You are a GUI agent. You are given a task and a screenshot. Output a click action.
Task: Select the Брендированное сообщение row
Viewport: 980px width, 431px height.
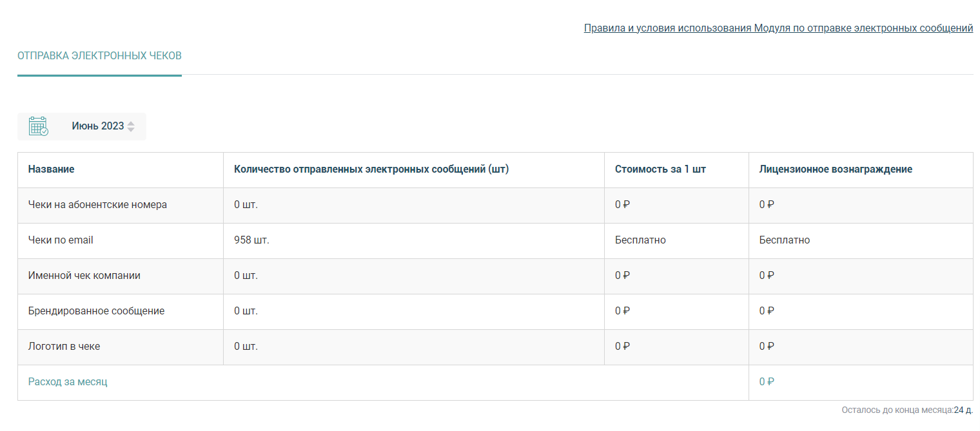point(495,312)
